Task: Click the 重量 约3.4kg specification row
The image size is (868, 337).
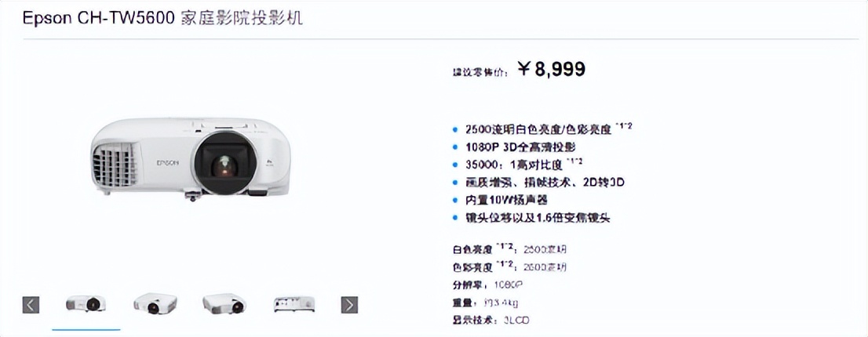Action: [486, 303]
